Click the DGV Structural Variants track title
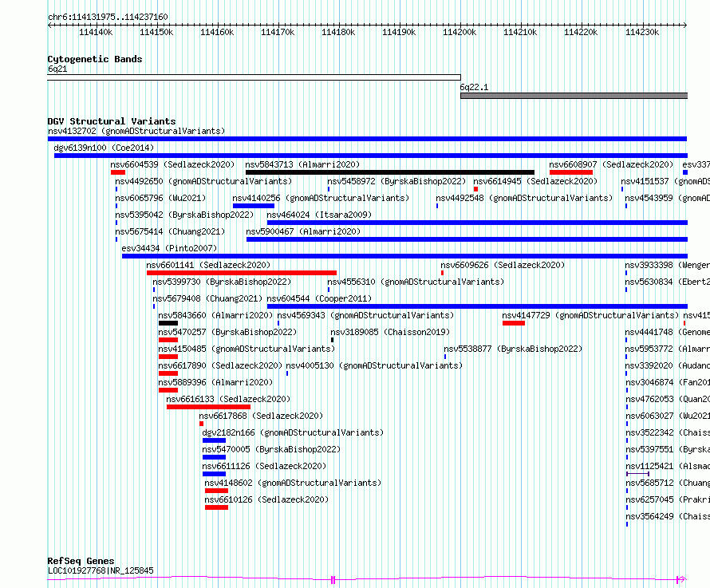 pos(112,121)
